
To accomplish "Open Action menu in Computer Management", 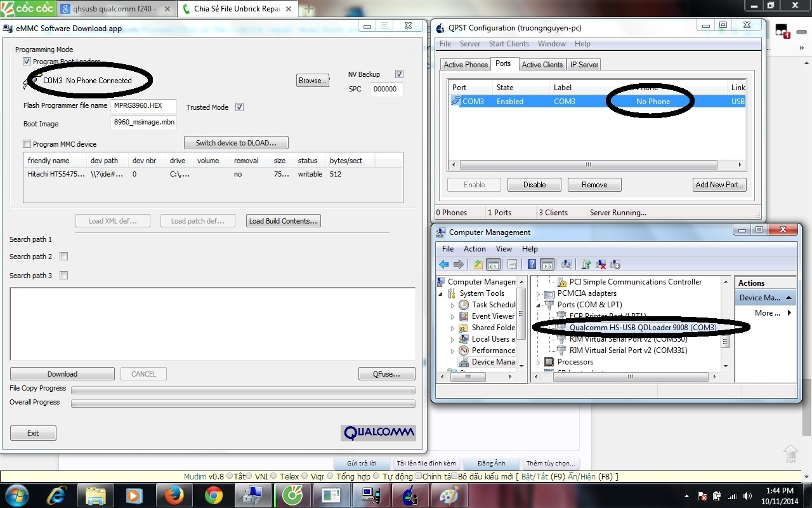I will click(x=475, y=249).
